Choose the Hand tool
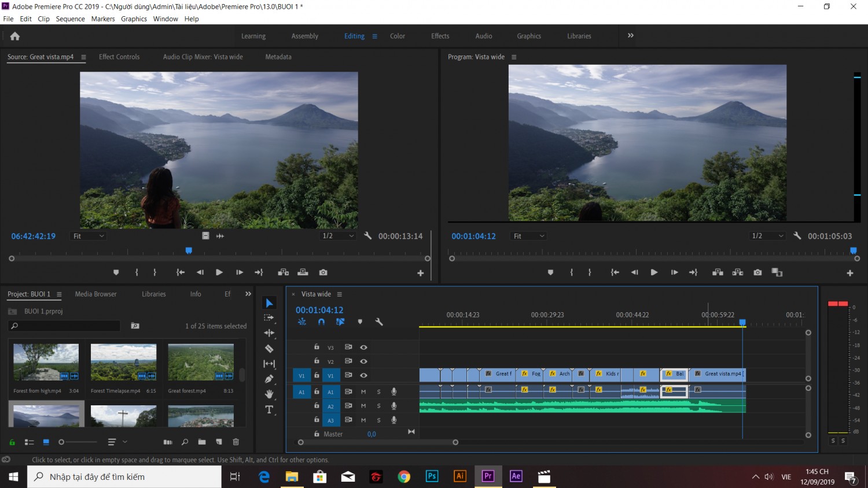The image size is (868, 488). pyautogui.click(x=269, y=394)
